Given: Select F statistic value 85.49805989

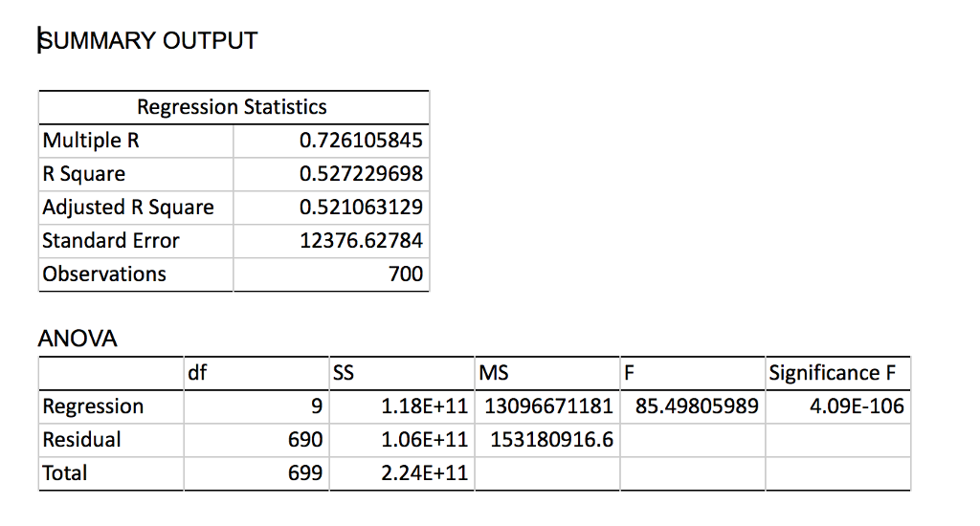Looking at the screenshot, I should [x=697, y=406].
